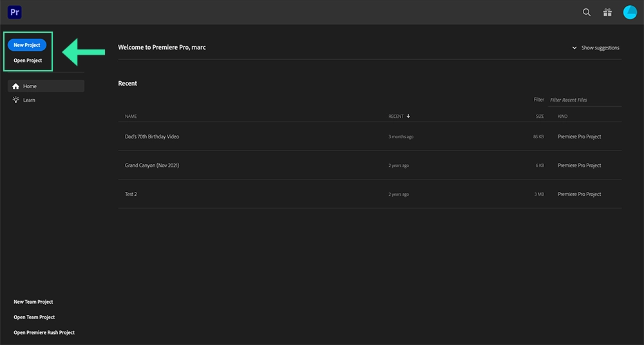Image resolution: width=644 pixels, height=345 pixels.
Task: Sort by the RECENT column header
Action: click(x=396, y=117)
